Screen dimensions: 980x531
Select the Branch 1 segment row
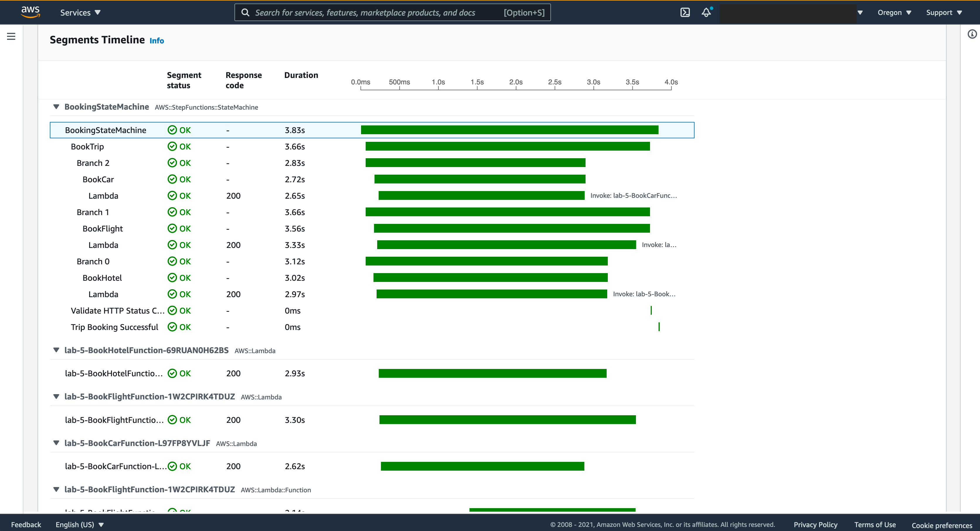point(372,212)
